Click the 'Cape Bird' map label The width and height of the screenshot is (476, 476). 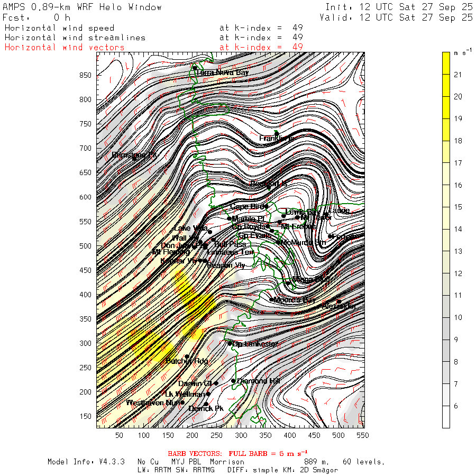pyautogui.click(x=247, y=207)
